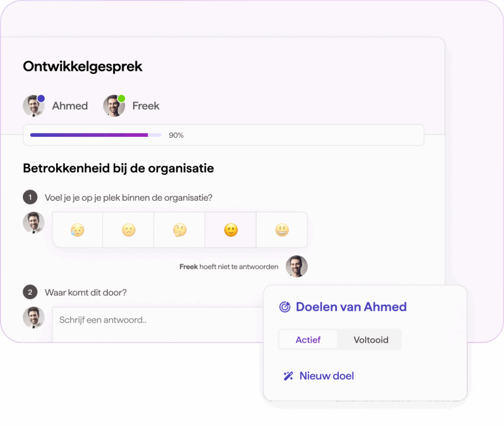Screen dimensions: 504x426
Task: Click Freek's avatar with green status dot
Action: click(114, 106)
